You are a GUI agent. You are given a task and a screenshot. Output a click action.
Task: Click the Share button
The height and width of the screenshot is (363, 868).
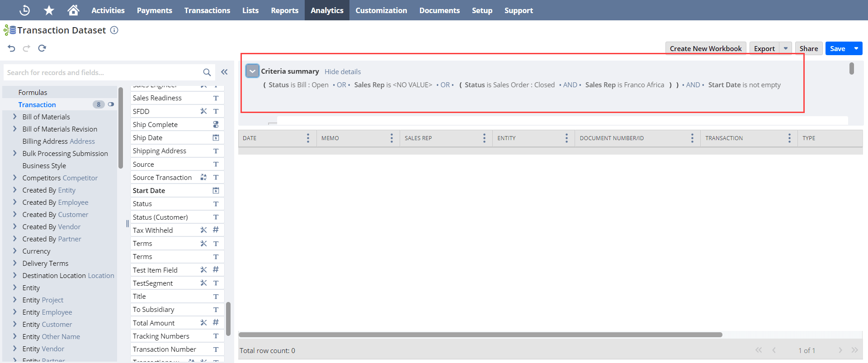click(809, 48)
